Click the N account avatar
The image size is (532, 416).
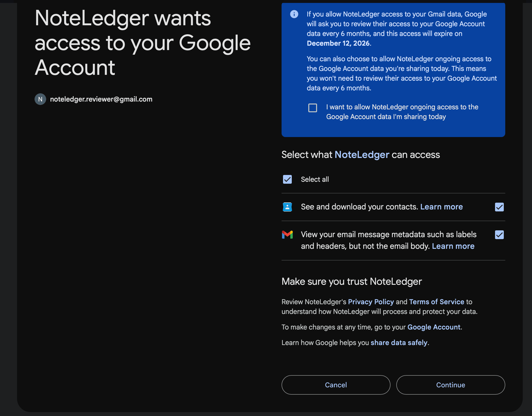tap(40, 99)
